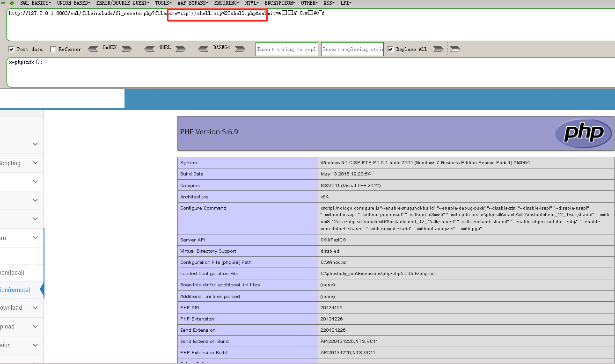This screenshot has height=364, width=615.
Task: Focus the 'Insert replacing string' field
Action: coord(352,49)
